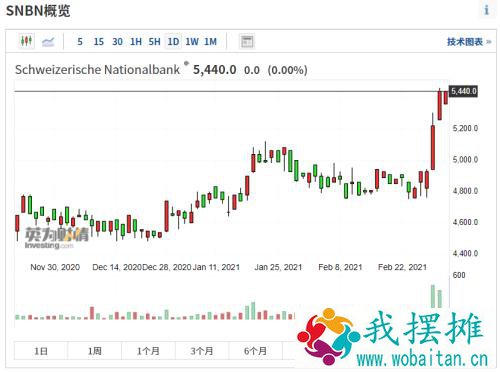Choose the 1H timeframe
Viewport: 500px width, 373px height.
[136, 42]
